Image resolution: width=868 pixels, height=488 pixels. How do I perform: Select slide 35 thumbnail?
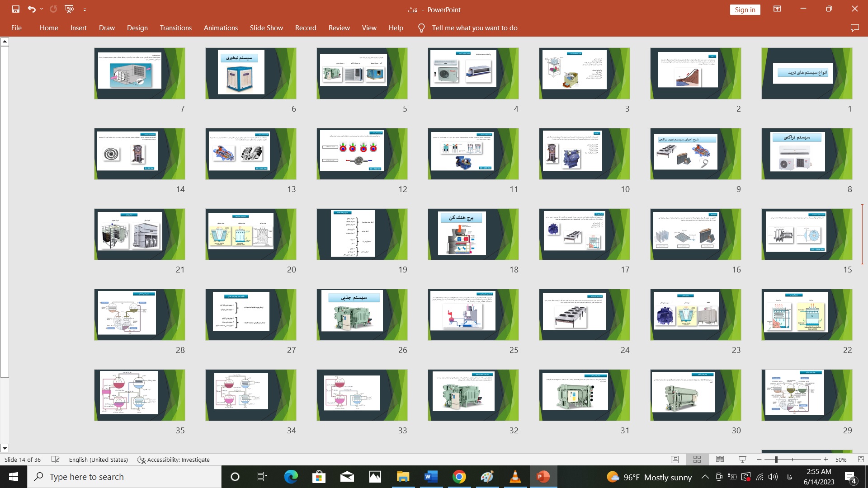click(139, 395)
